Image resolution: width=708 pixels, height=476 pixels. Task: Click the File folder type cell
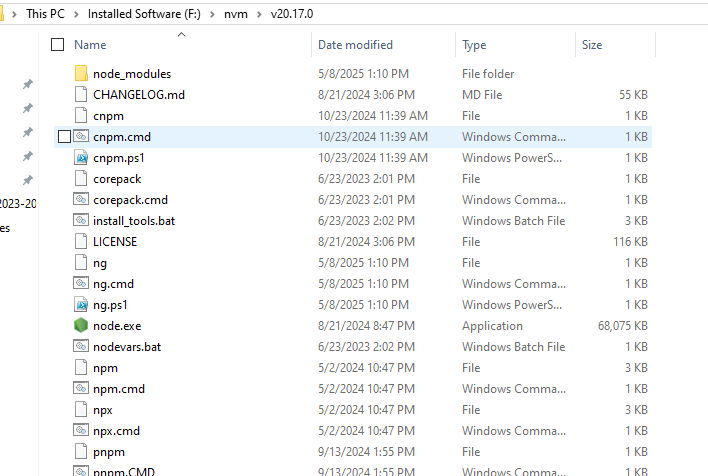[488, 74]
